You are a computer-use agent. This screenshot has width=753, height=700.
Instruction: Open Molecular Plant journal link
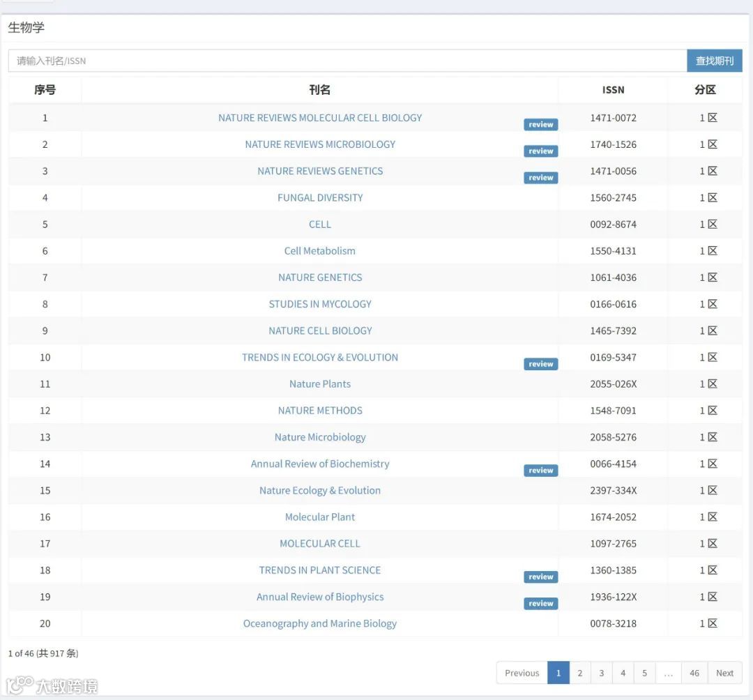pyautogui.click(x=320, y=517)
